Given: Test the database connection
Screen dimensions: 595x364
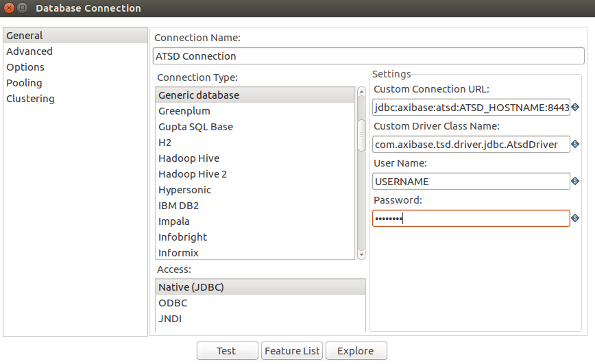Looking at the screenshot, I should (x=228, y=351).
